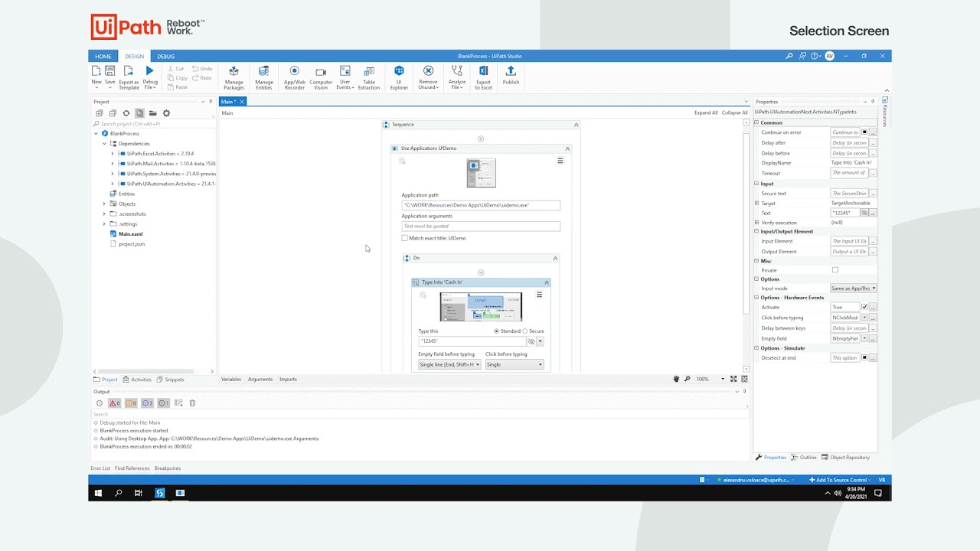
Task: Toggle timestamps clock icon in Output
Action: (100, 403)
